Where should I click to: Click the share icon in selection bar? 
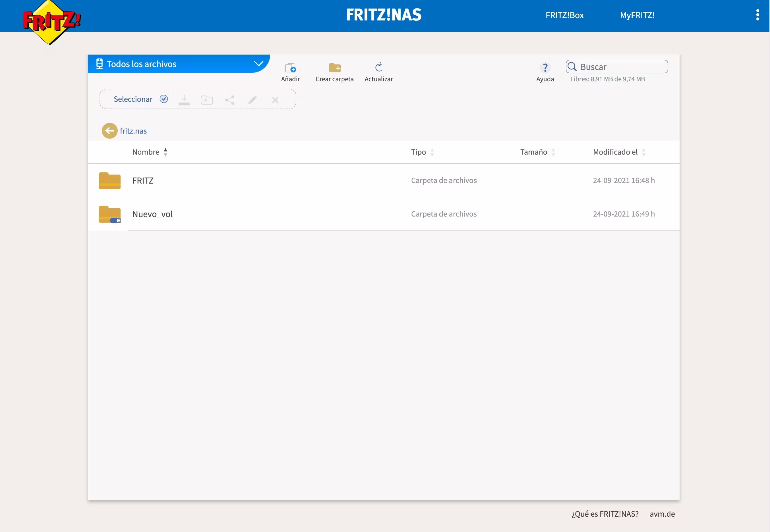click(x=230, y=100)
